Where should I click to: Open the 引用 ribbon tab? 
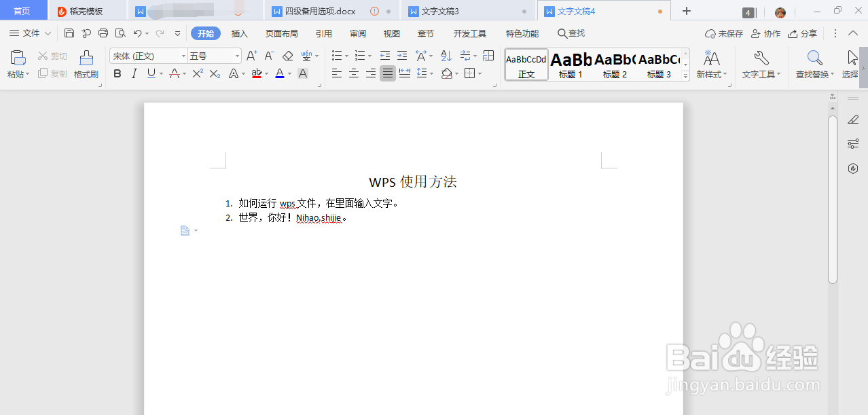[324, 33]
